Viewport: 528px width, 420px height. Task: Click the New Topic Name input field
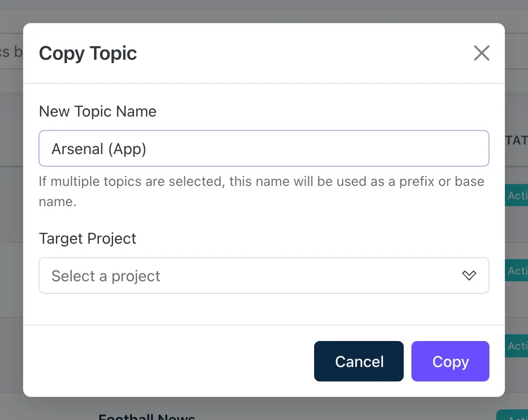[x=264, y=148]
